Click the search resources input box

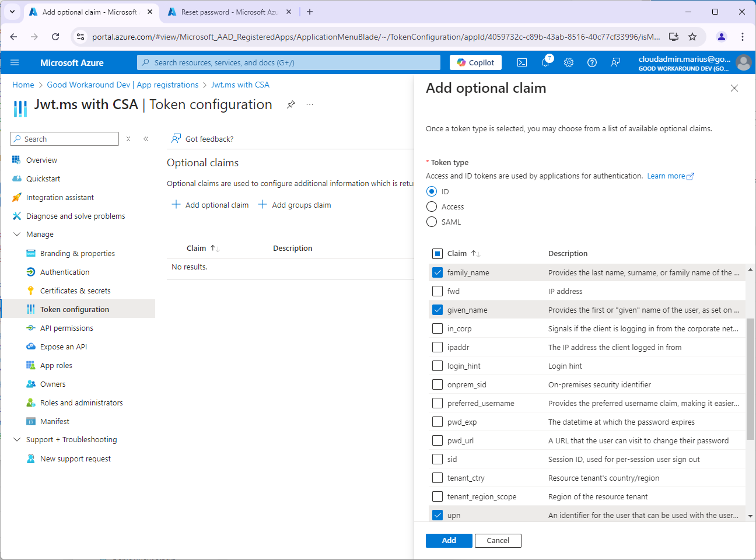pyautogui.click(x=289, y=62)
